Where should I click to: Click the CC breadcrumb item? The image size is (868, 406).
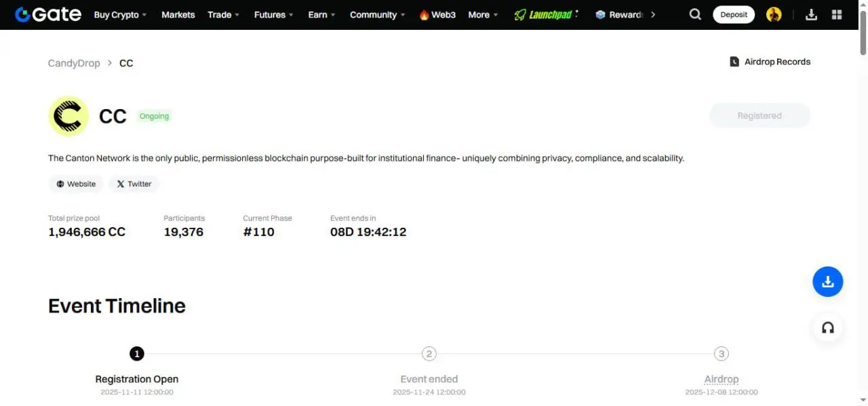126,63
